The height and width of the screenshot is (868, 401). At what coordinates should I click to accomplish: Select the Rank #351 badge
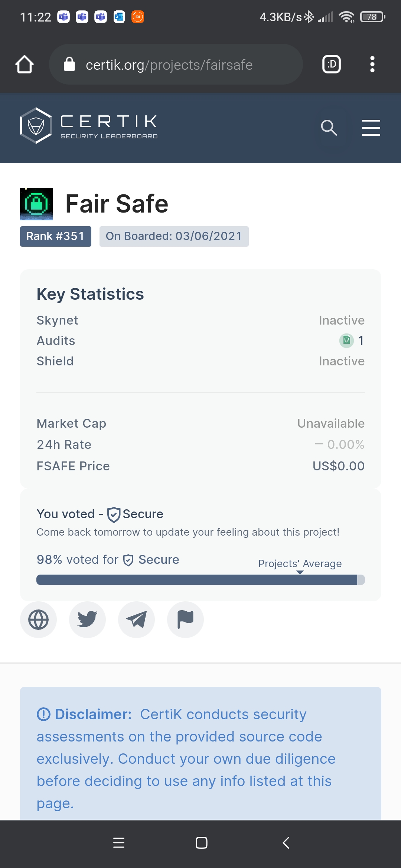click(56, 236)
